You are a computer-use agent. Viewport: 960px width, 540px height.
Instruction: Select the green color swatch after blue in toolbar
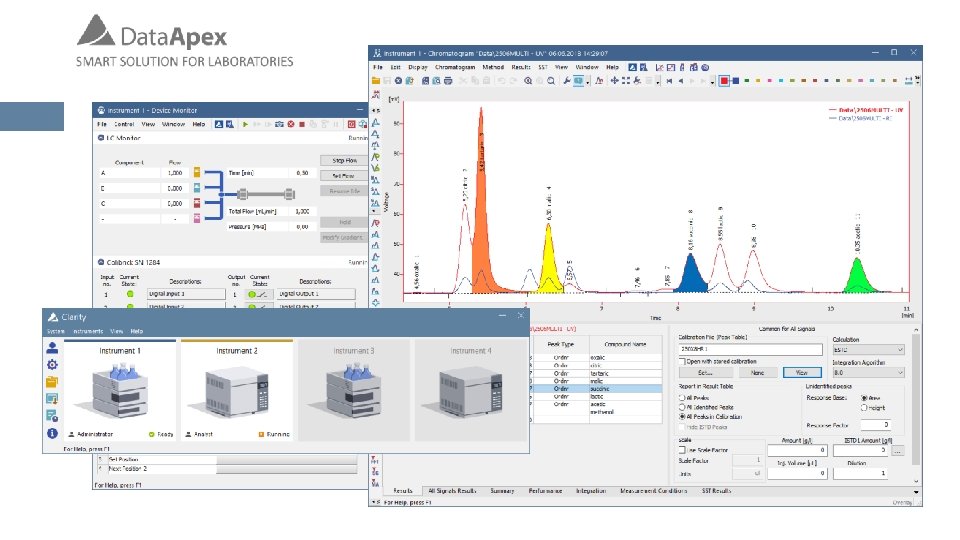746,81
